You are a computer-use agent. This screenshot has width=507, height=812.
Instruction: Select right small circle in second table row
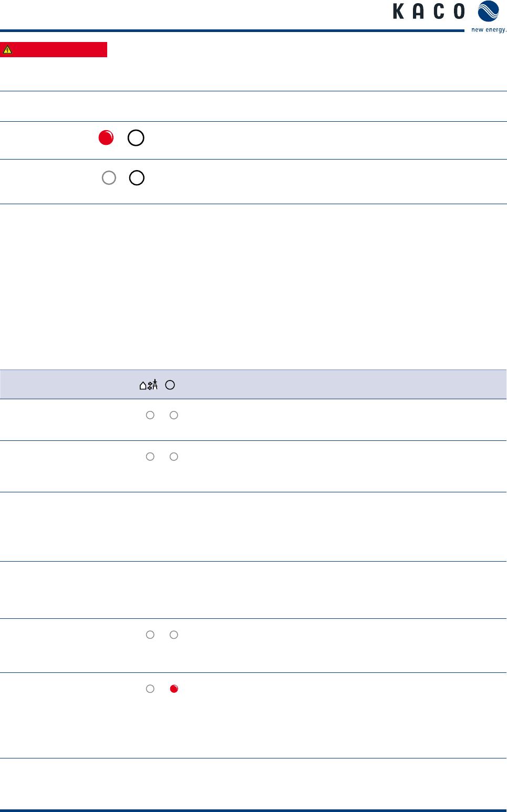(x=174, y=457)
